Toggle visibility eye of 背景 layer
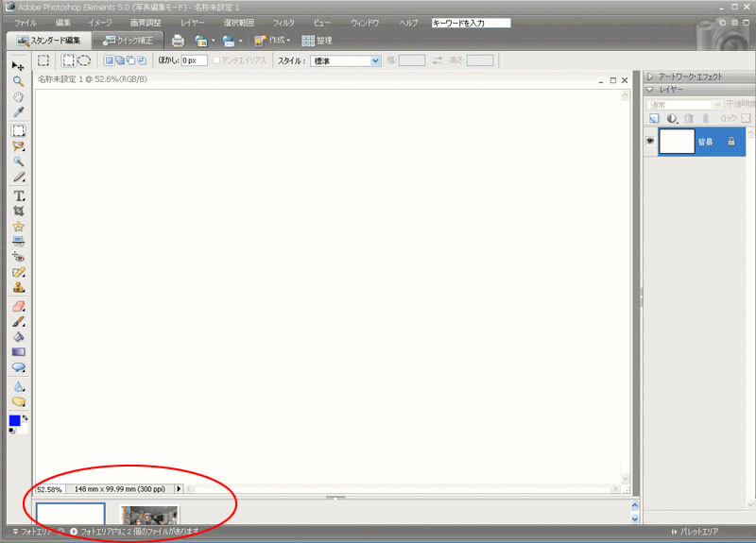756x543 pixels. click(x=650, y=142)
